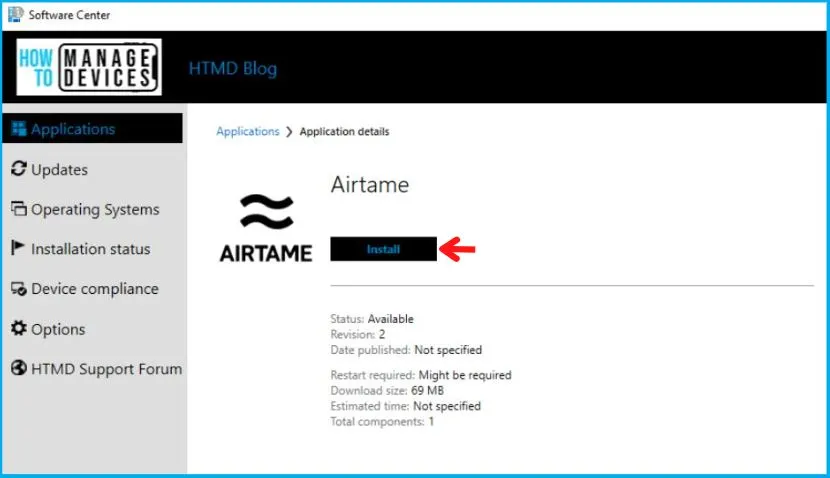Click the Updates refresh arrows icon
Viewport: 830px width, 478px height.
19,169
